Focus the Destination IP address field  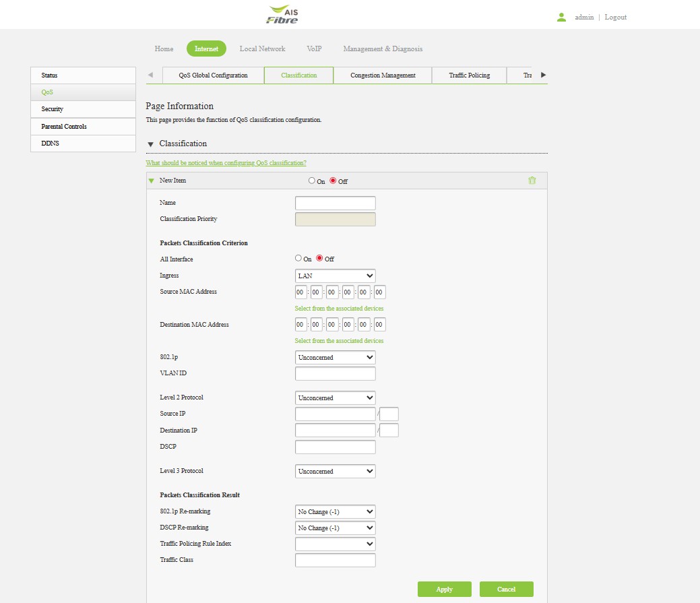336,431
